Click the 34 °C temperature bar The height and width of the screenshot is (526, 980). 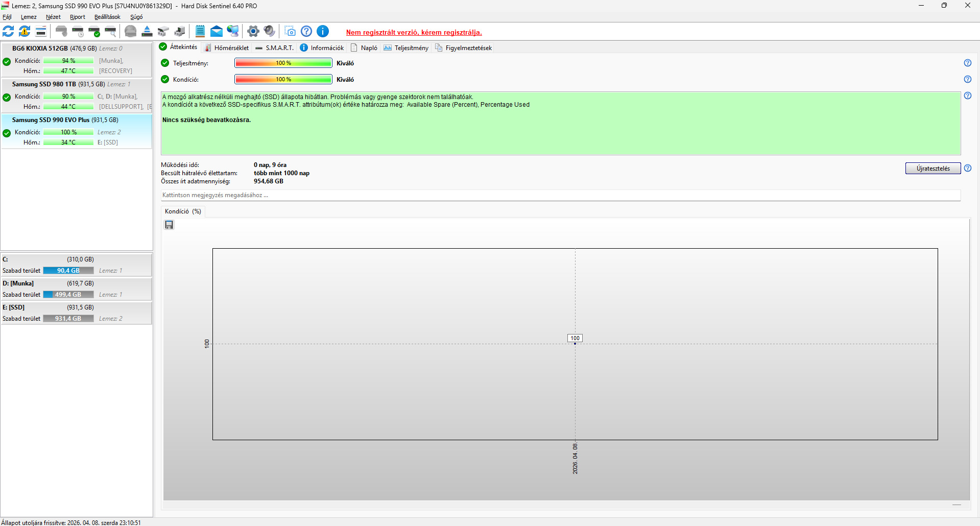pos(68,142)
